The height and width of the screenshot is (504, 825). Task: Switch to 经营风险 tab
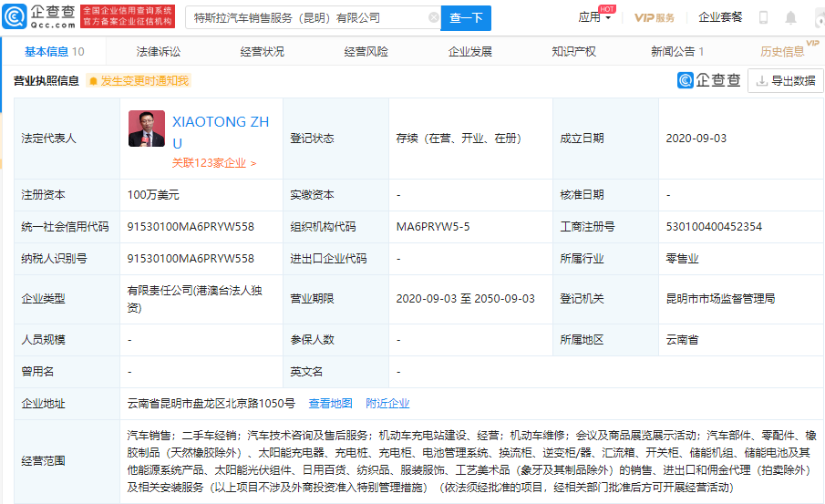click(x=366, y=52)
